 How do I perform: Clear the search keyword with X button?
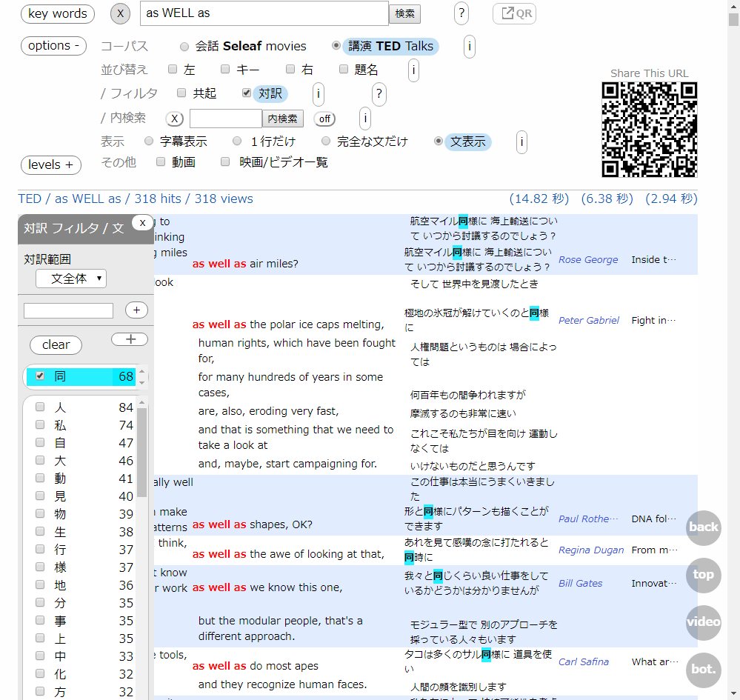(x=121, y=13)
